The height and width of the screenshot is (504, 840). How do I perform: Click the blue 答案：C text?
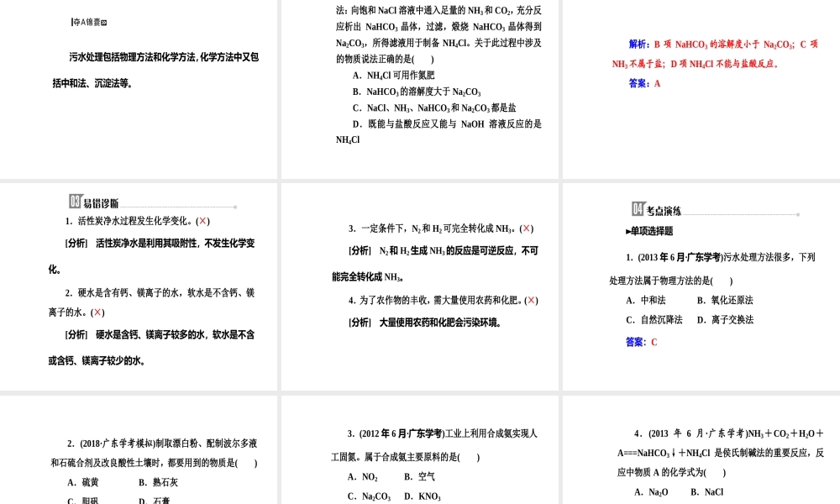pos(641,342)
